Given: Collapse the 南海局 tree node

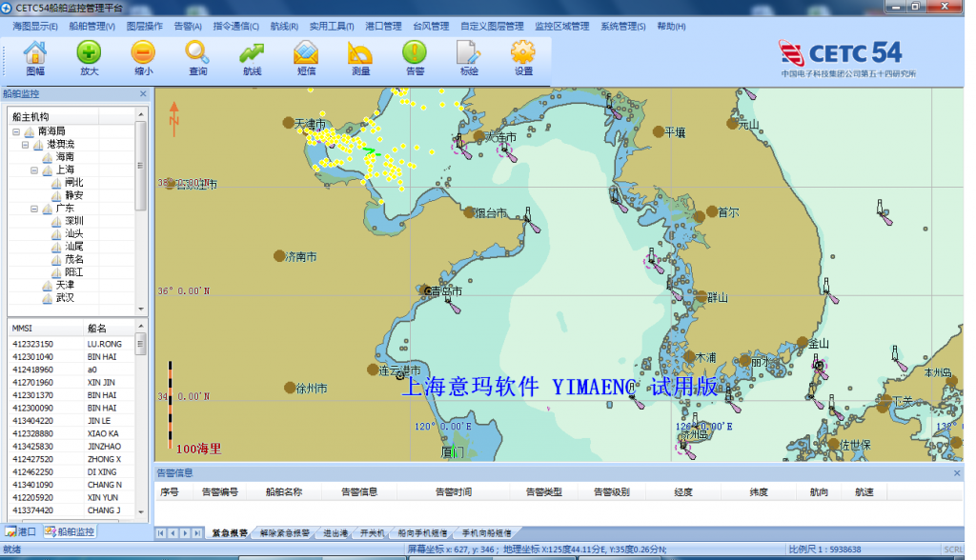Looking at the screenshot, I should pyautogui.click(x=16, y=131).
